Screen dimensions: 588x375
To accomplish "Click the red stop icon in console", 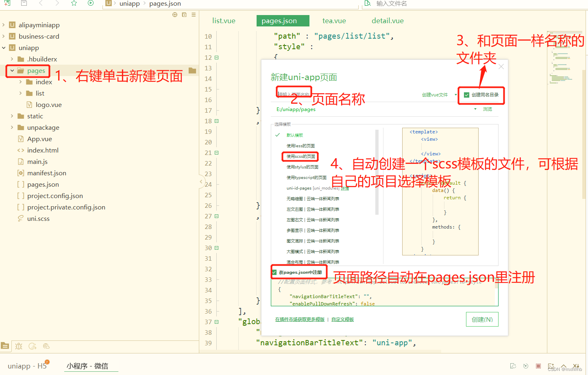I will [x=538, y=366].
